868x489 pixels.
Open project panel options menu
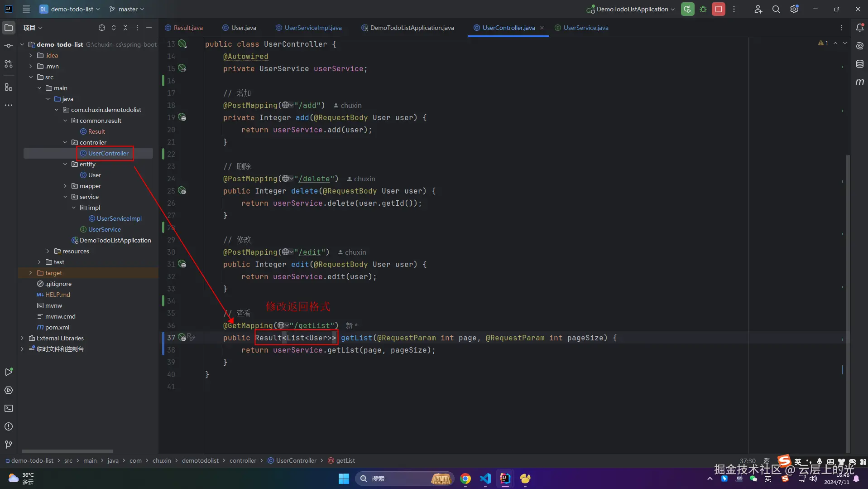137,28
